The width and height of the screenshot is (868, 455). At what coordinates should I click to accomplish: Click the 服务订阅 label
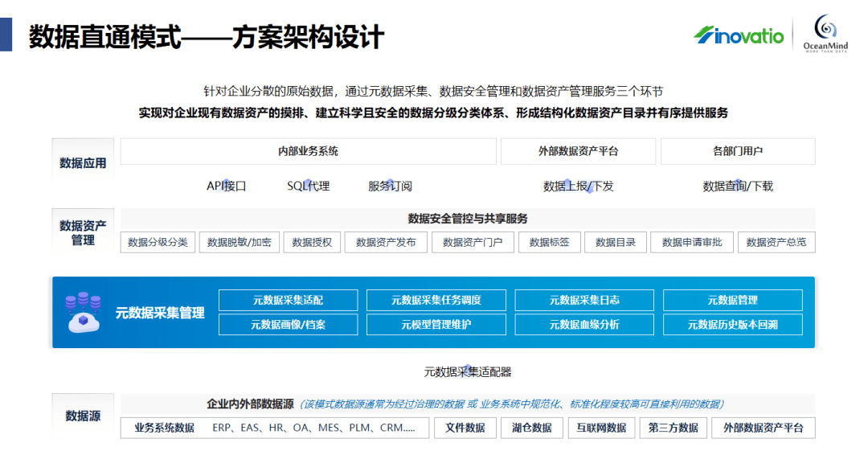point(391,186)
